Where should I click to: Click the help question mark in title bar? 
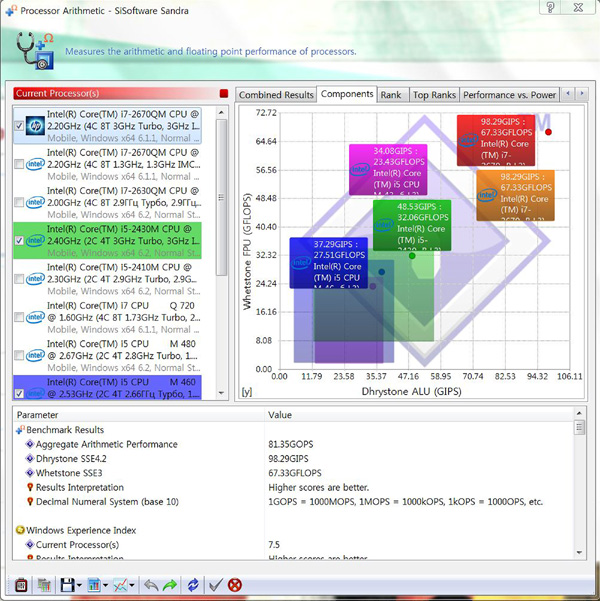[551, 7]
